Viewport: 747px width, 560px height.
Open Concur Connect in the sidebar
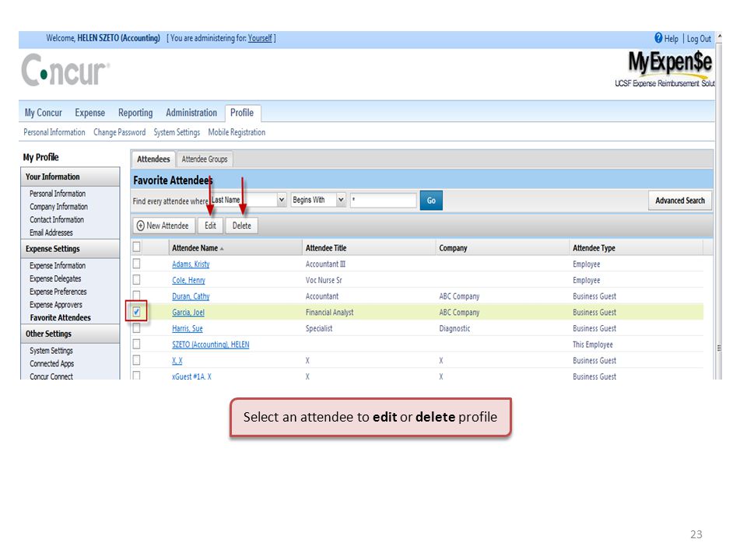[x=51, y=376]
